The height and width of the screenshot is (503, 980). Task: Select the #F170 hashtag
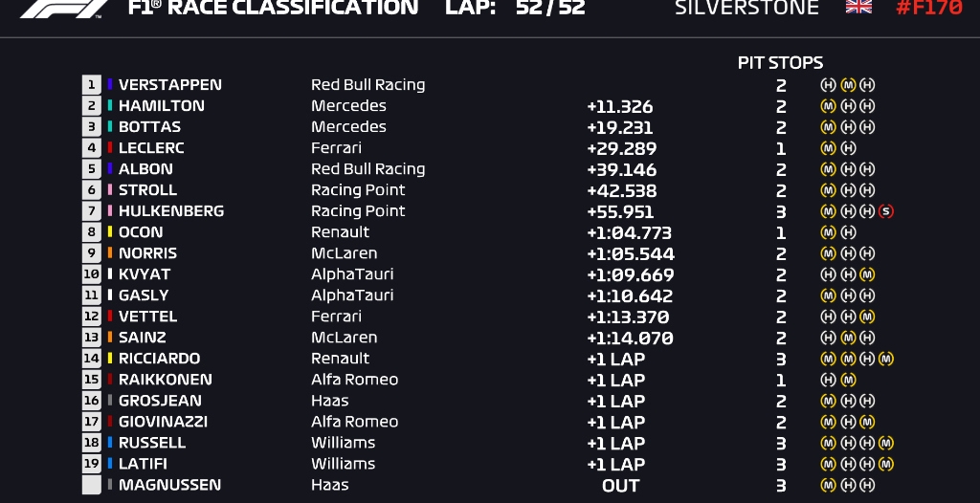(x=929, y=8)
